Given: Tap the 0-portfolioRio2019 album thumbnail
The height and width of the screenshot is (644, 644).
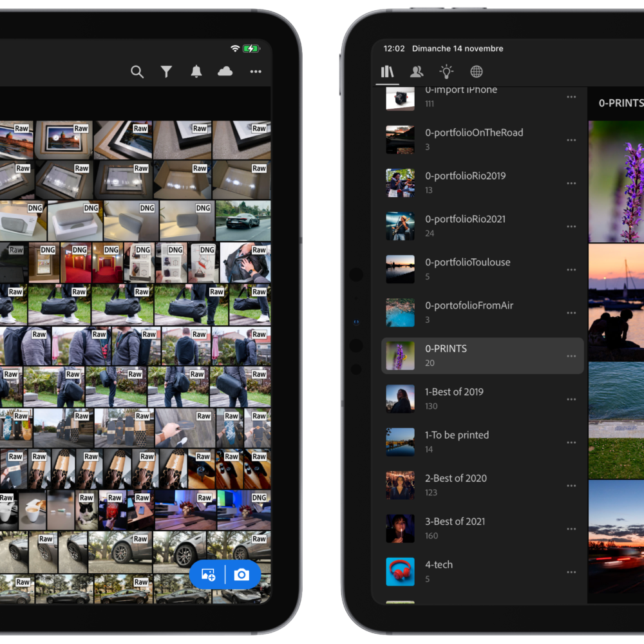Looking at the screenshot, I should click(400, 183).
